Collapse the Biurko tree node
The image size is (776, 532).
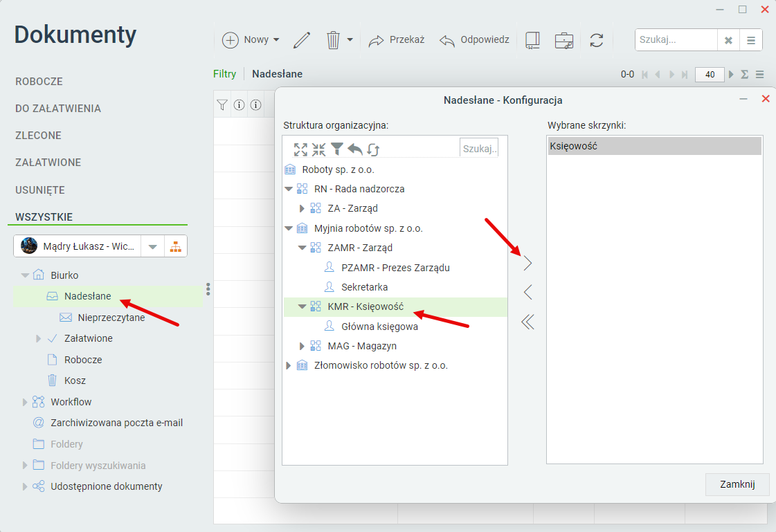(25, 275)
